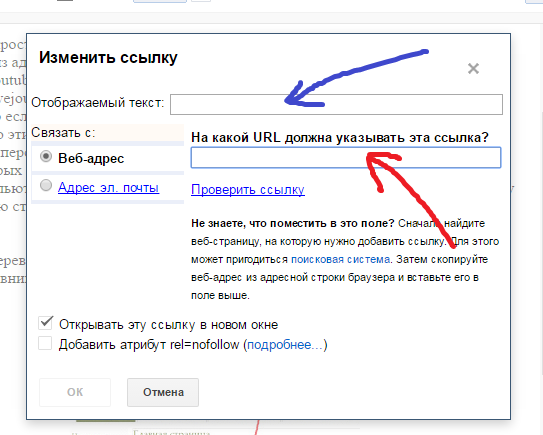Click the OK button
Image resolution: width=543 pixels, height=435 pixels.
tap(75, 392)
